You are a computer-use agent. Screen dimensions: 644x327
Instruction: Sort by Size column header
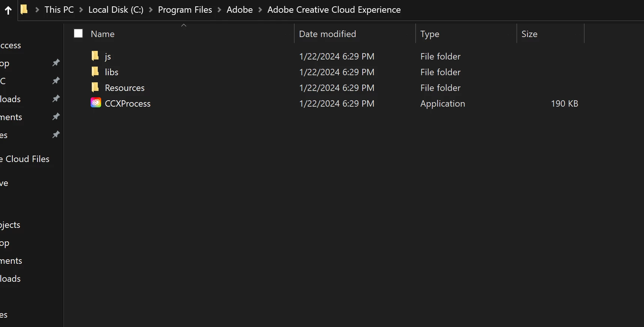click(529, 34)
